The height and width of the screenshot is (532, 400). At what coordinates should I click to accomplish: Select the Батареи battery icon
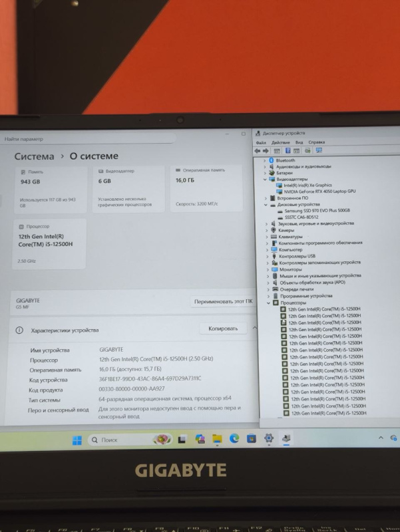point(272,173)
